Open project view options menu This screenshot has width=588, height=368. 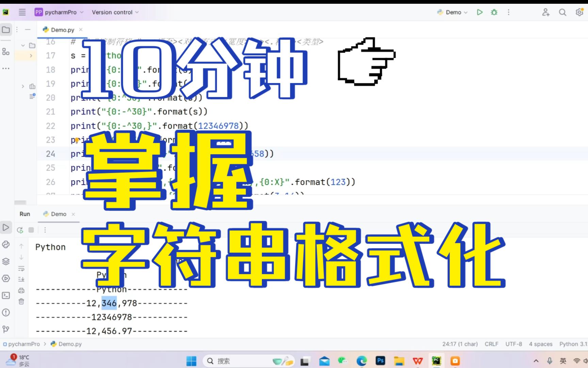pos(17,30)
